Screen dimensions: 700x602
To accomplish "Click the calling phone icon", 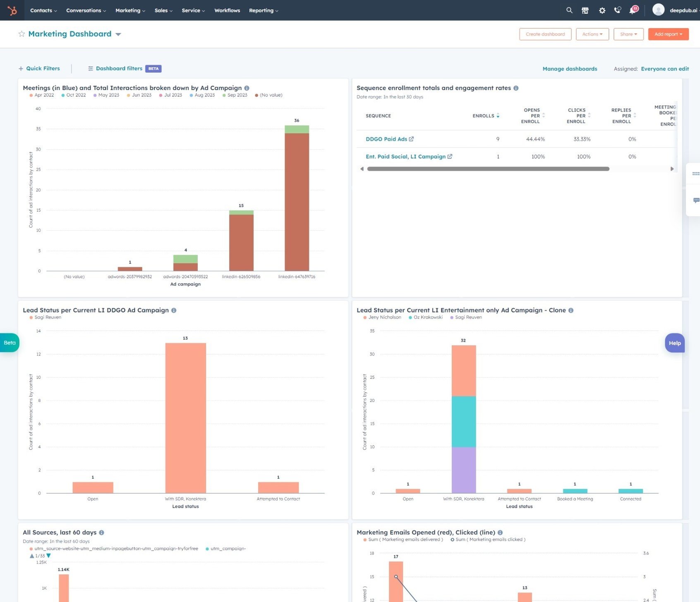I will coord(617,10).
